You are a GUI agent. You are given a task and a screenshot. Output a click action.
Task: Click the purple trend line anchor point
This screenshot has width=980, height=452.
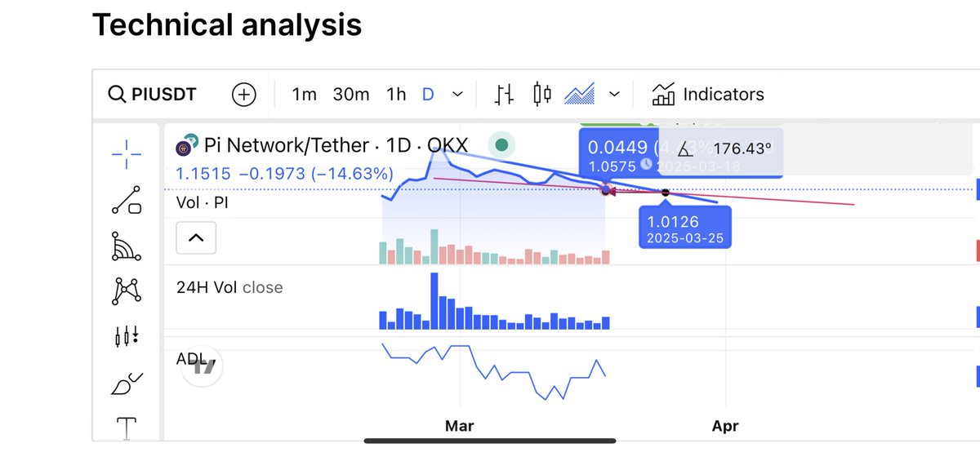[x=607, y=190]
